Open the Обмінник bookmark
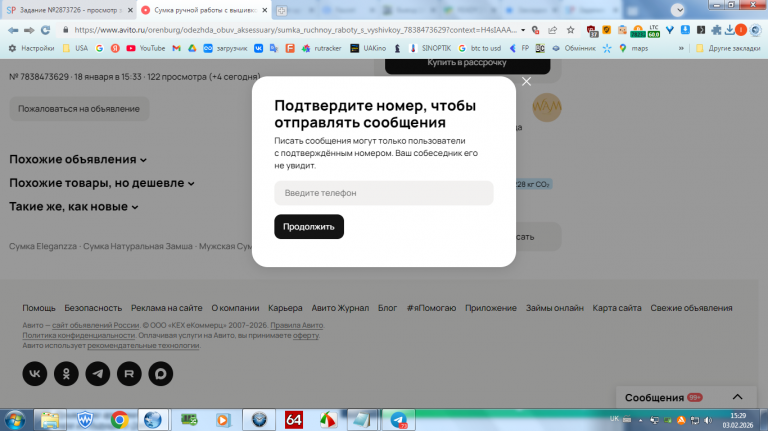 [574, 48]
